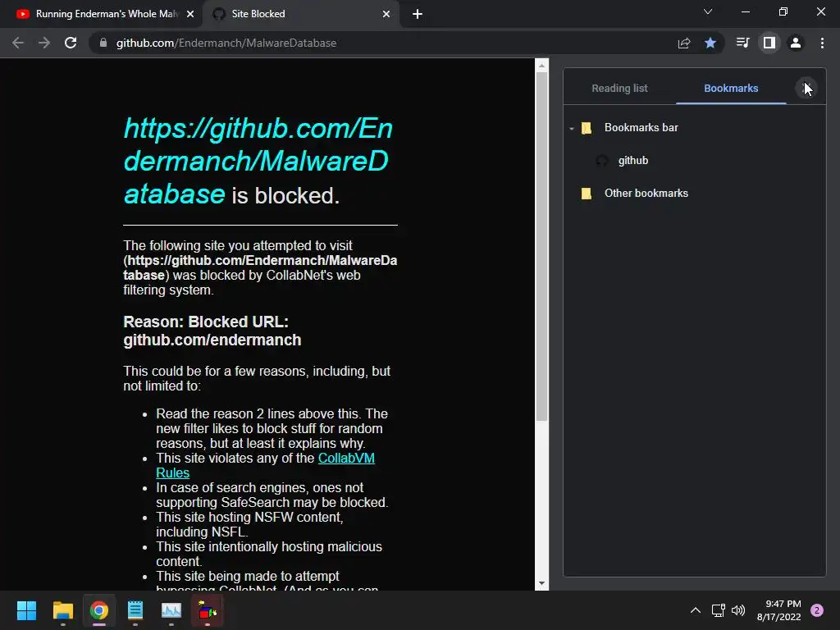Image resolution: width=840 pixels, height=630 pixels.
Task: Click the page vertical scrollbar thumb
Action: coord(541,246)
